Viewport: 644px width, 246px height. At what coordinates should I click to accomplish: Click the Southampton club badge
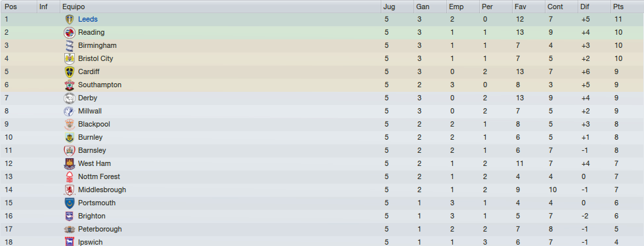pyautogui.click(x=70, y=85)
